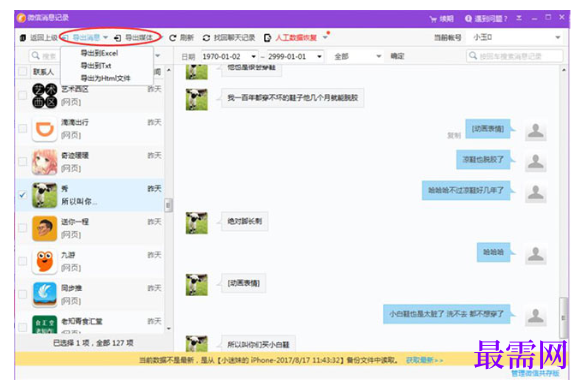Viewport: 586px width, 386px height.
Task: Select the 老知青食汇堂 green icon
Action: [44, 324]
